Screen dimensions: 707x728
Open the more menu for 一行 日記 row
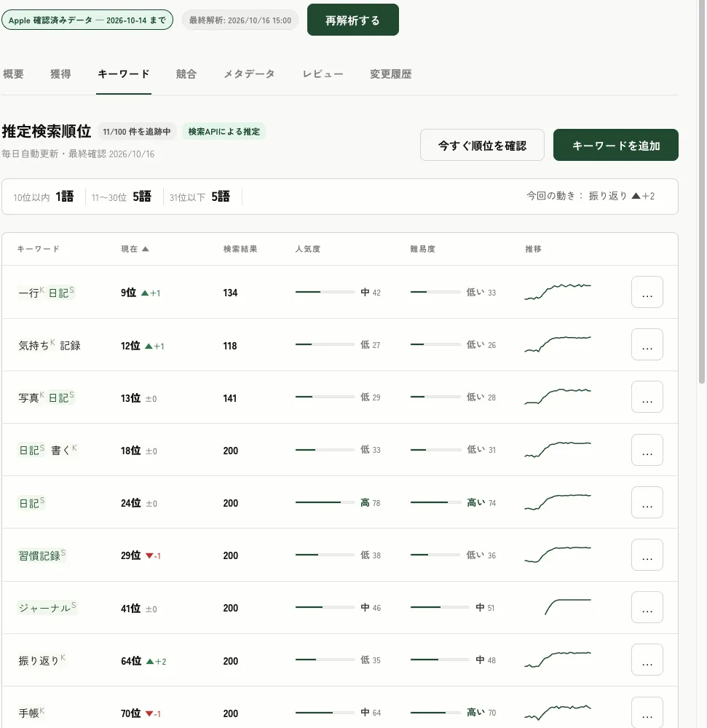click(647, 292)
